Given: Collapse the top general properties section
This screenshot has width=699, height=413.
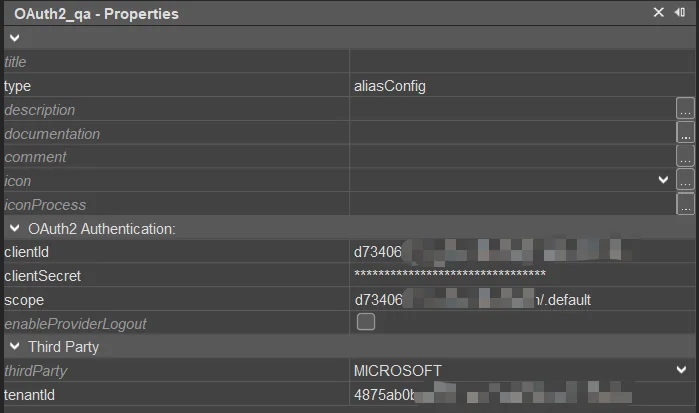Looking at the screenshot, I should pos(15,38).
